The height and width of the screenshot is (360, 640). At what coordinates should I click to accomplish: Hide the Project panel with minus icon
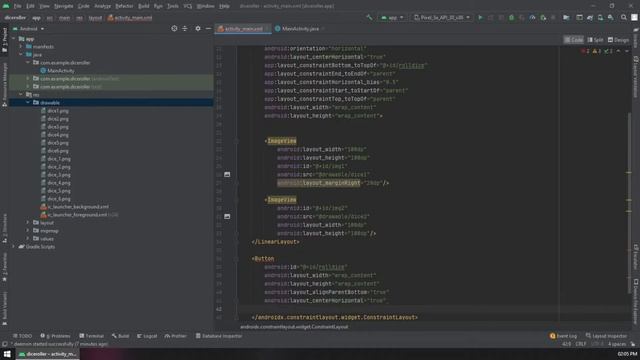(208, 29)
